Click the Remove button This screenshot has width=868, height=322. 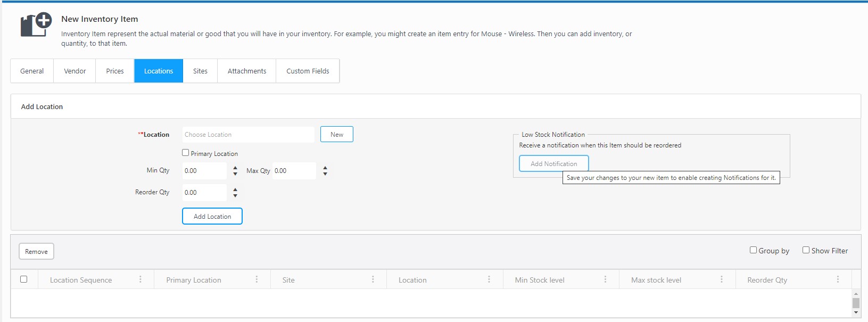click(x=36, y=252)
